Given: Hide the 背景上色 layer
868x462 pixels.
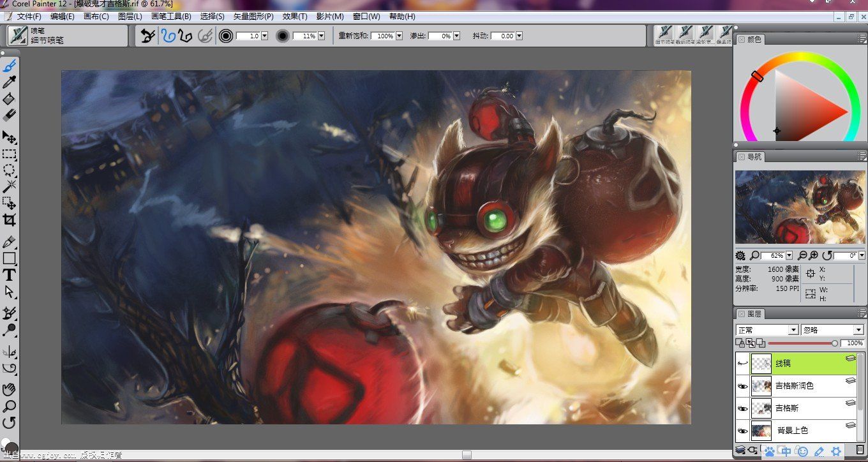Looking at the screenshot, I should (742, 431).
